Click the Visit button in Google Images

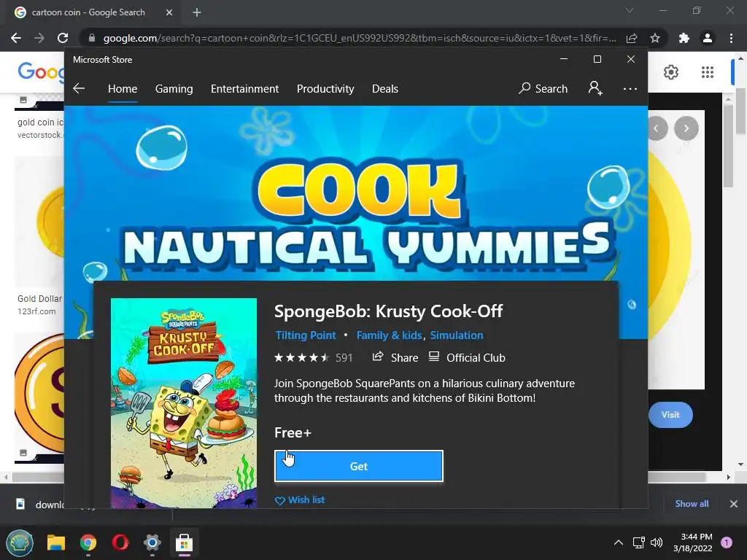pyautogui.click(x=670, y=415)
